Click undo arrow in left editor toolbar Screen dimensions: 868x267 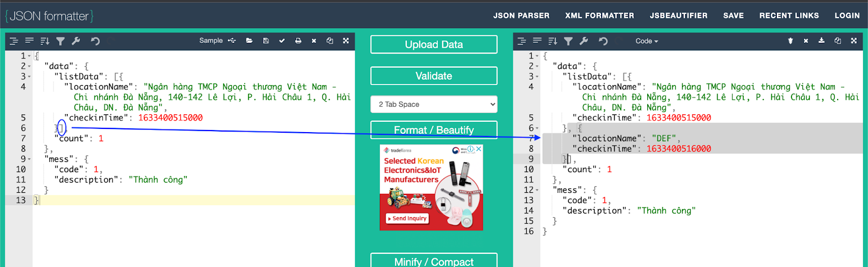click(95, 41)
